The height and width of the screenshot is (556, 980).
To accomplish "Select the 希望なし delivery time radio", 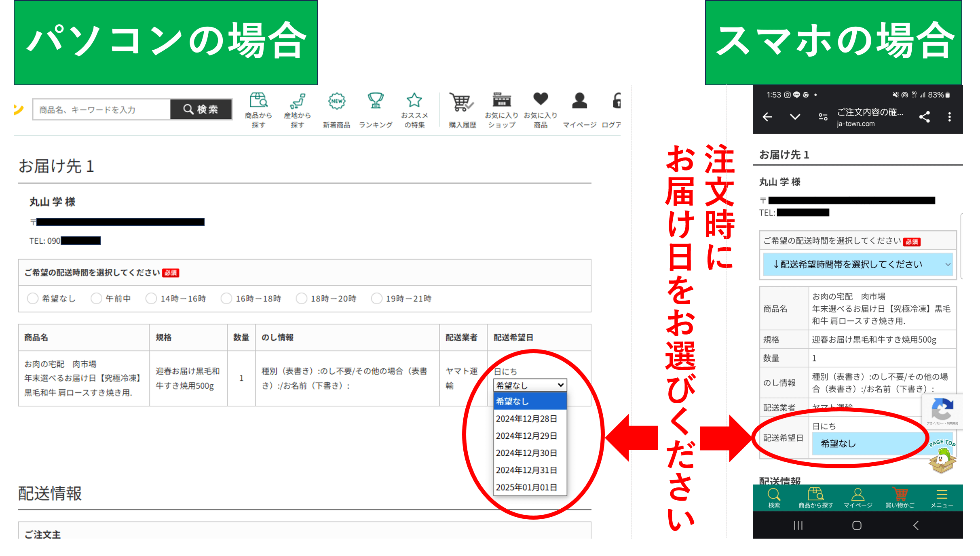I will (33, 299).
